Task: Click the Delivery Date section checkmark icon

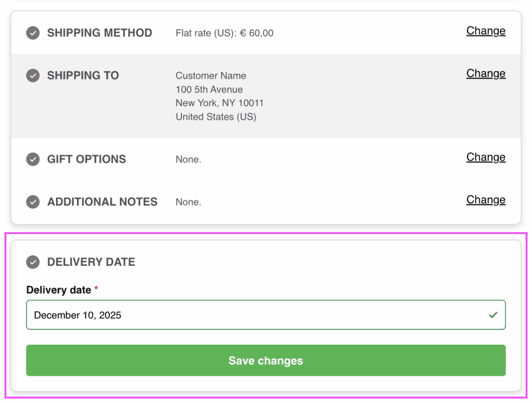Action: 33,262
